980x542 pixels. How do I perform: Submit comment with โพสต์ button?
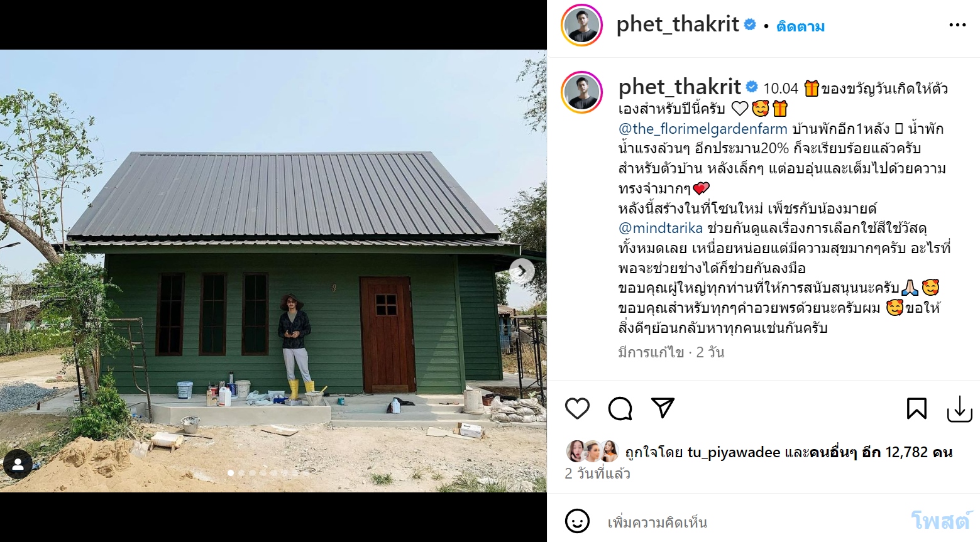point(940,521)
